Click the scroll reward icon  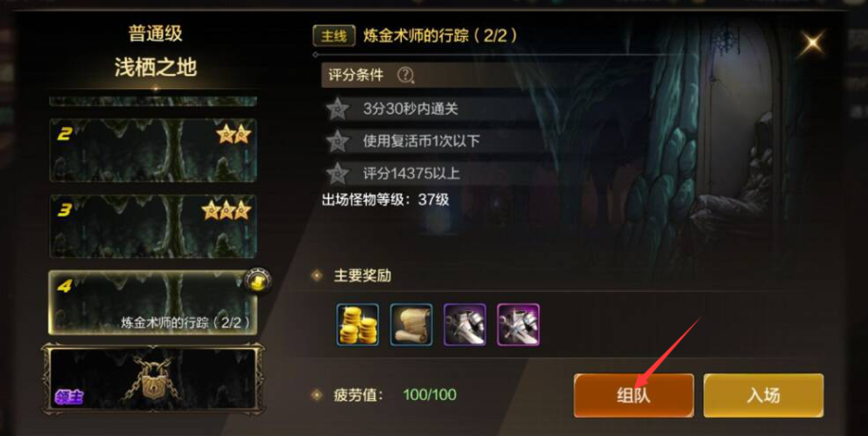411,325
